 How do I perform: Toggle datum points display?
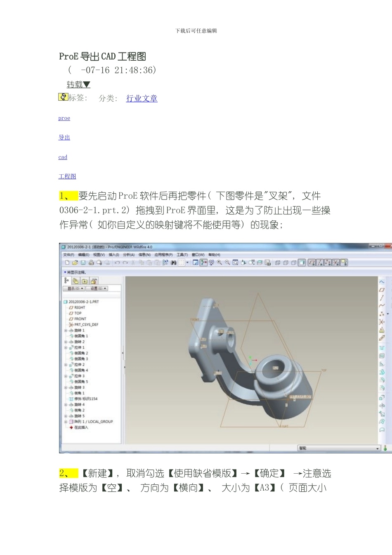[x=328, y=262]
